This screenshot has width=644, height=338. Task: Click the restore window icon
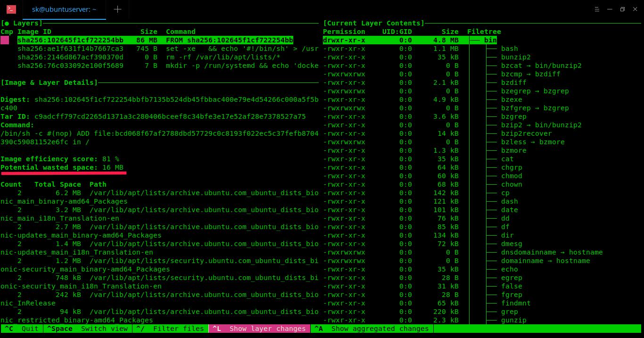point(622,9)
